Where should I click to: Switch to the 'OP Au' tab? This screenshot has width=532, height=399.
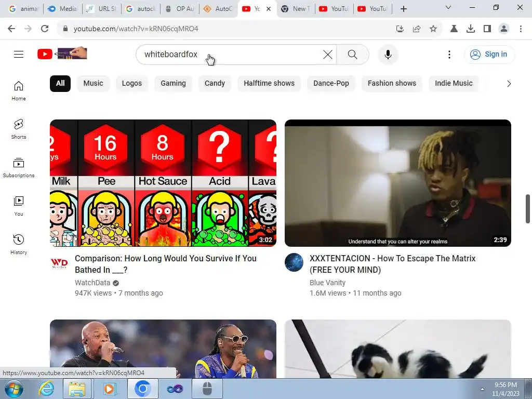[179, 9]
